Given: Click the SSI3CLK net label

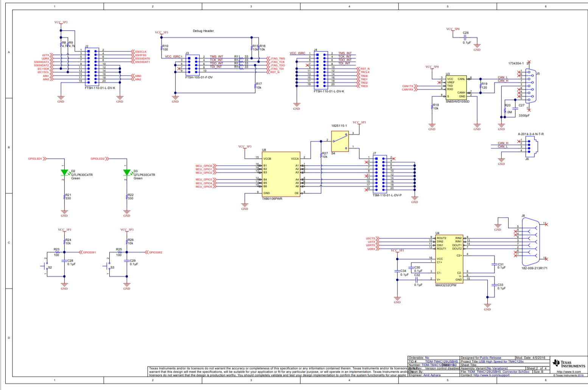Looking at the screenshot, I should click(x=141, y=52).
